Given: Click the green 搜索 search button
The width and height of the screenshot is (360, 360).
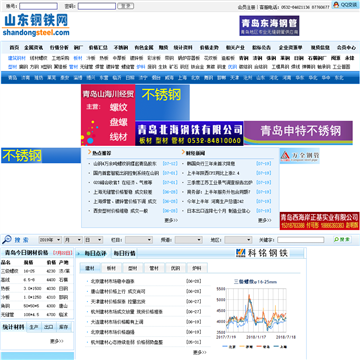Looking at the screenshot, I should pyautogui.click(x=342, y=239).
